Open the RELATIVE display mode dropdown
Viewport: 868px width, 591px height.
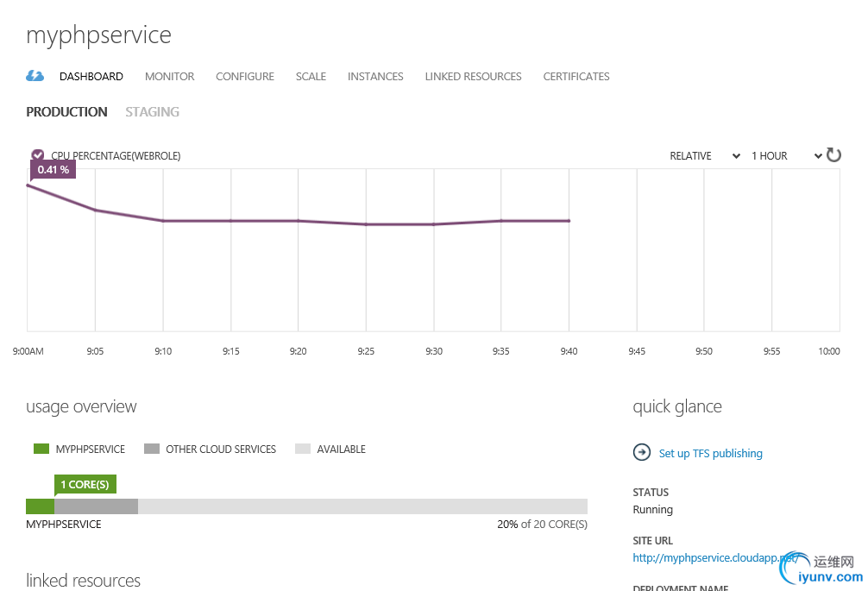[x=705, y=156]
